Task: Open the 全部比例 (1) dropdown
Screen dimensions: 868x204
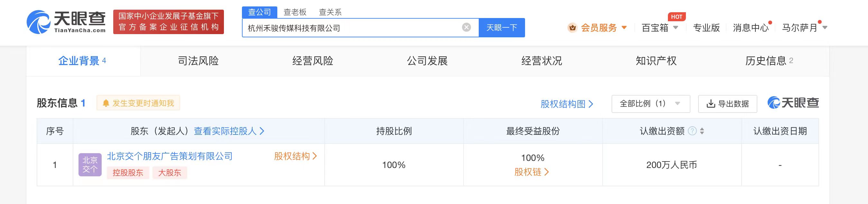Action: (650, 104)
